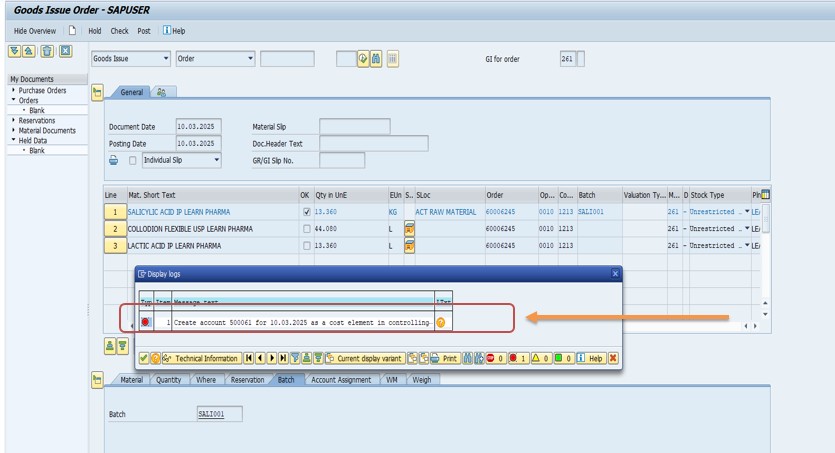The image size is (835, 453).
Task: Click into Doc.Header Text field
Action: pos(374,144)
